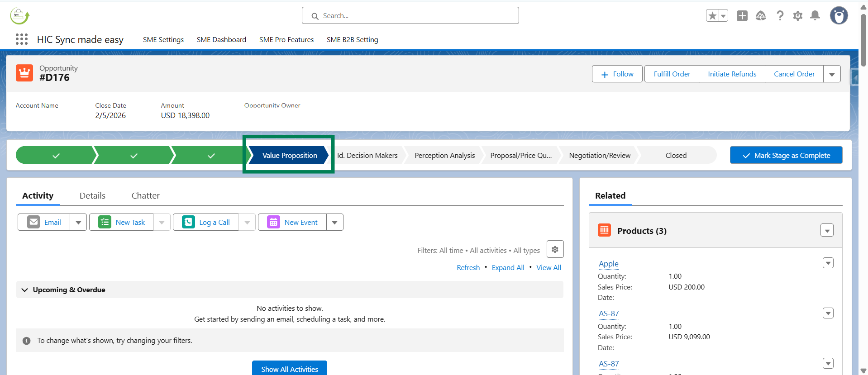Image resolution: width=868 pixels, height=375 pixels.
Task: Click the Opportunity crown icon
Action: [24, 73]
